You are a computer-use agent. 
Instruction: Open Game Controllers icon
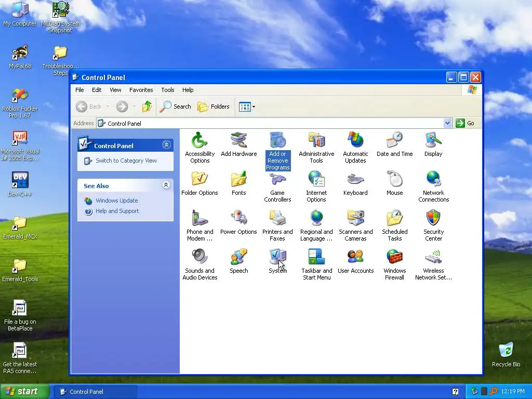(277, 187)
